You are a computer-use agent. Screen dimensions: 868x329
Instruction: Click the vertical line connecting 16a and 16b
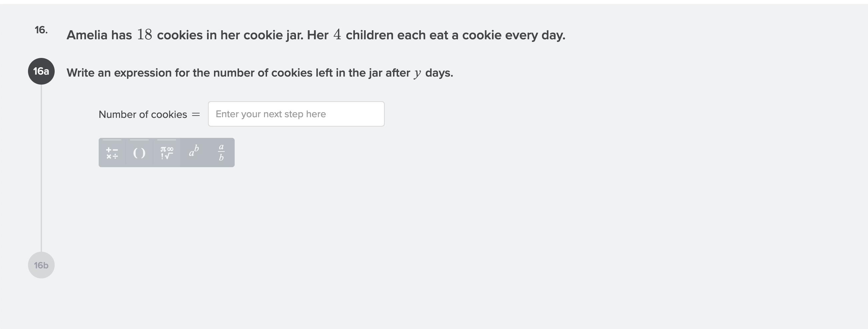coord(41,168)
